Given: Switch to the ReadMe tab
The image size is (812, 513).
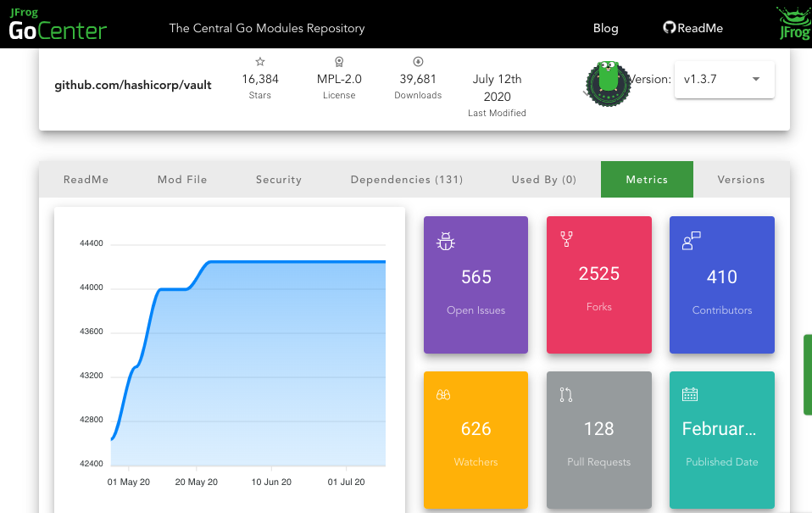Looking at the screenshot, I should pos(86,179).
